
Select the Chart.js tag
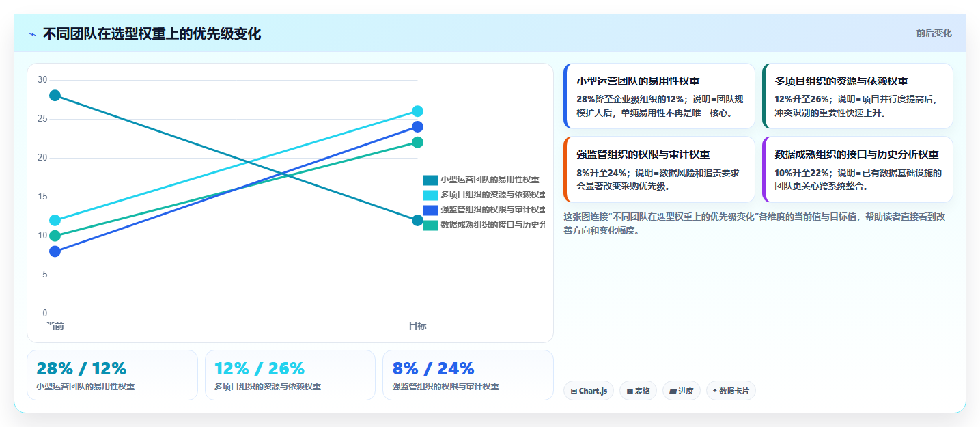point(589,391)
